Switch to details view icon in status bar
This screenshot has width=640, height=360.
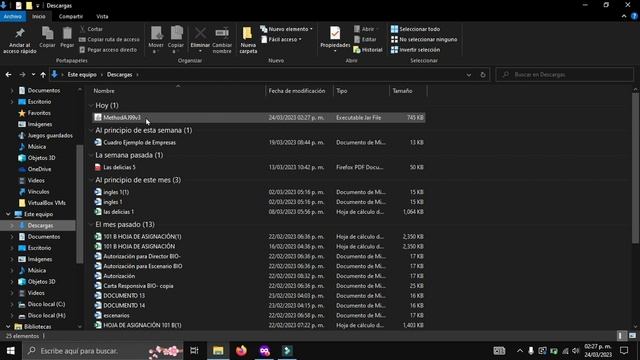pos(620,336)
